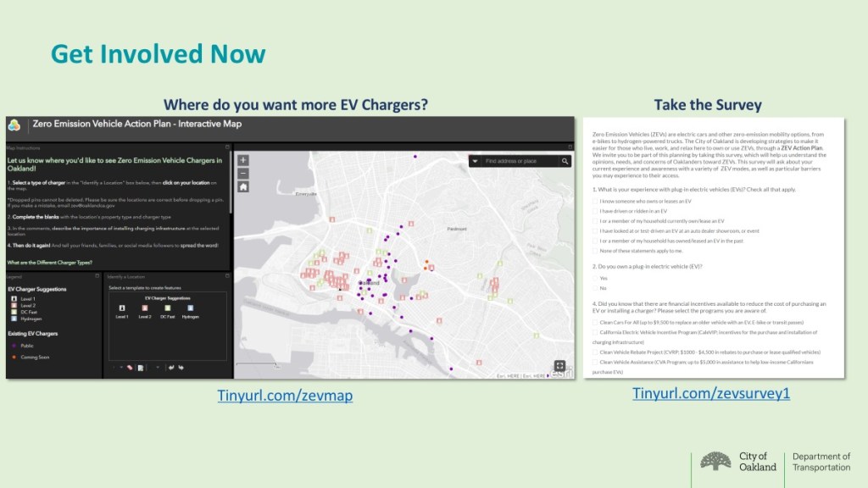Choose the DC Fast charger template
Image resolution: width=868 pixels, height=488 pixels.
pos(168,308)
